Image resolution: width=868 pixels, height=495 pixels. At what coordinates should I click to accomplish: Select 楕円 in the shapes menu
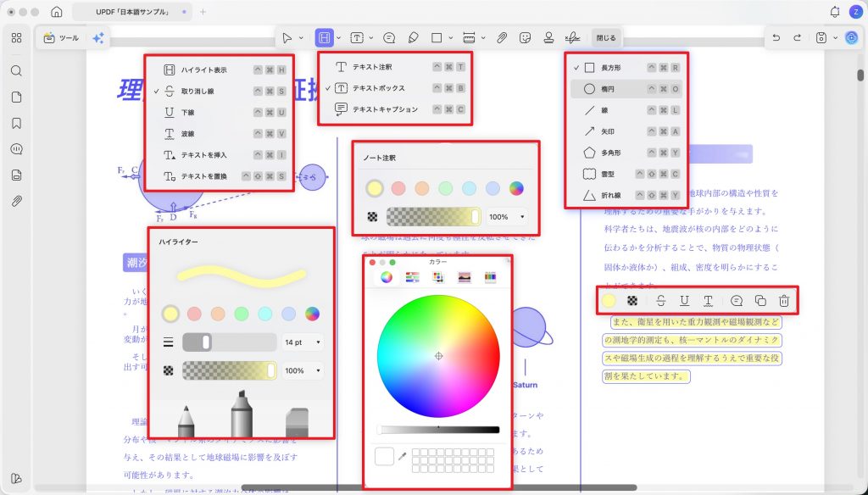pos(626,89)
